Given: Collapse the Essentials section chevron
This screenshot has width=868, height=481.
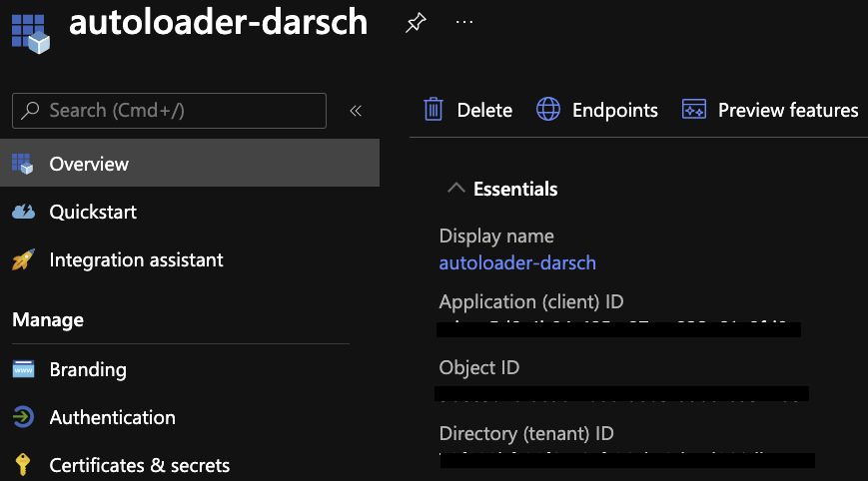Looking at the screenshot, I should (456, 188).
